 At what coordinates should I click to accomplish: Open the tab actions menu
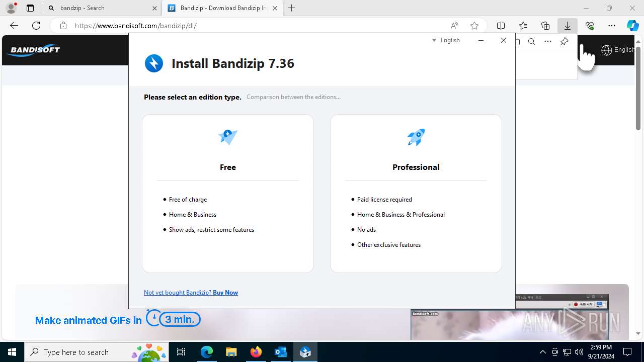coord(30,8)
